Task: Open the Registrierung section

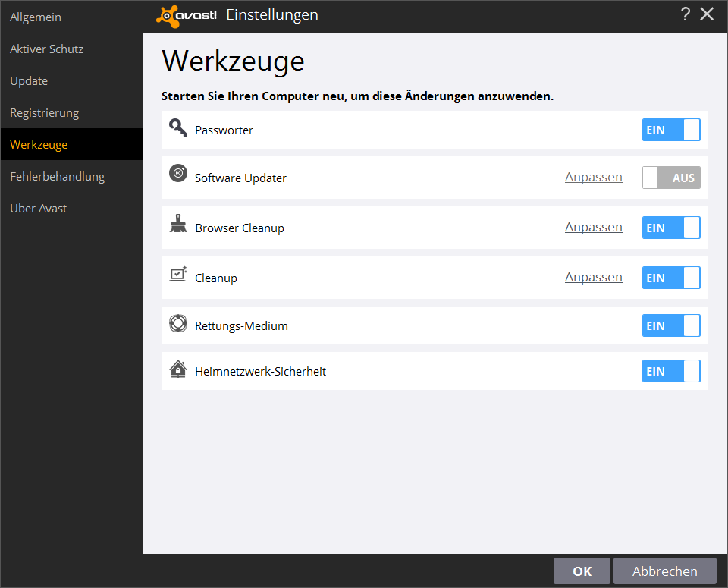Action: click(x=71, y=113)
